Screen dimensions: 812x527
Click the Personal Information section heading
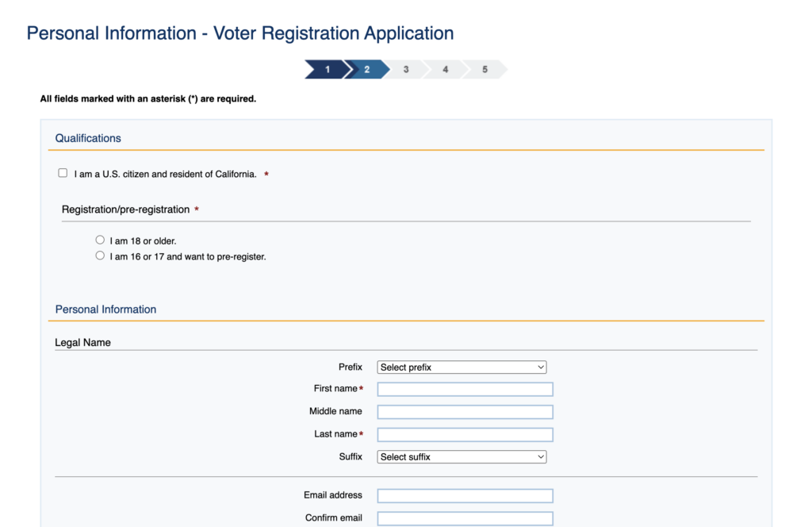pos(105,310)
